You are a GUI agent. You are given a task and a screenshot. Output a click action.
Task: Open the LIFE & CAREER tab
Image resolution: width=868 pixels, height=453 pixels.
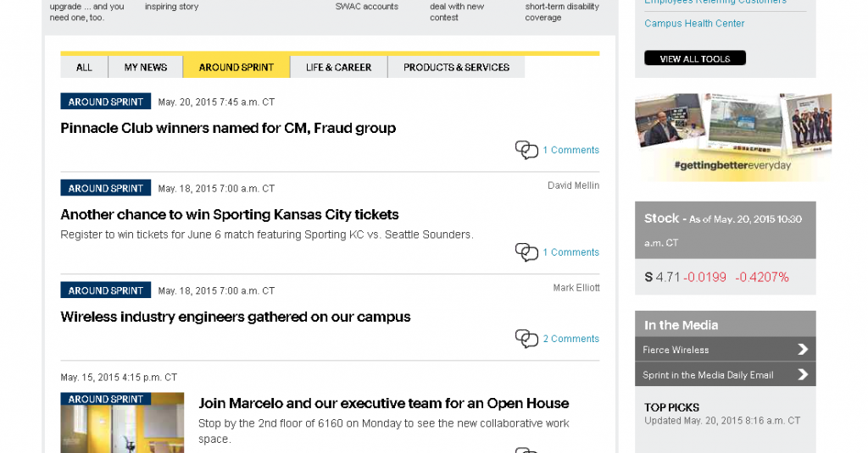click(x=338, y=67)
